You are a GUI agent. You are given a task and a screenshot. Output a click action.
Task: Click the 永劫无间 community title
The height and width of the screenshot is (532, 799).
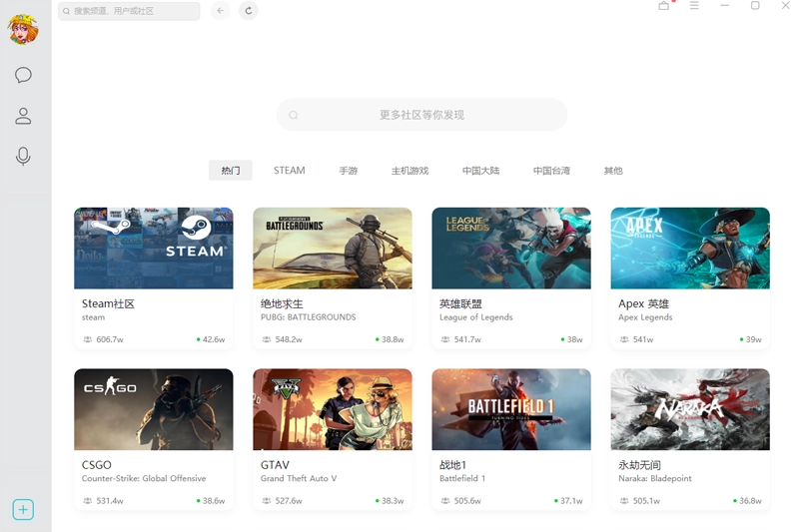pos(639,465)
